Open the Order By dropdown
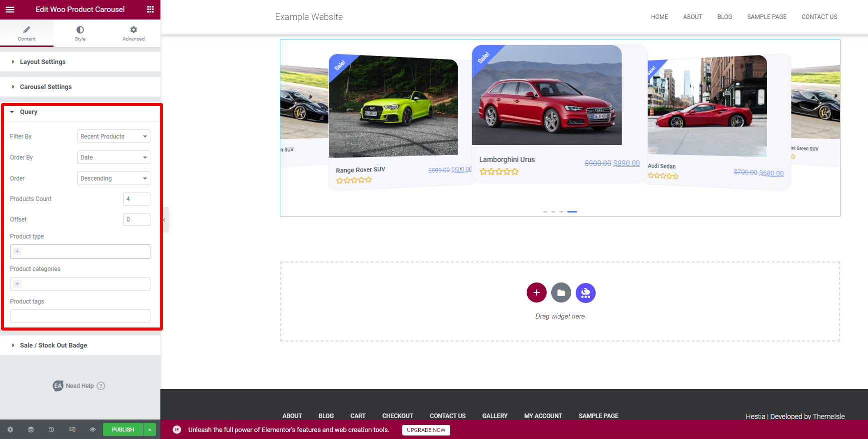 coord(114,157)
